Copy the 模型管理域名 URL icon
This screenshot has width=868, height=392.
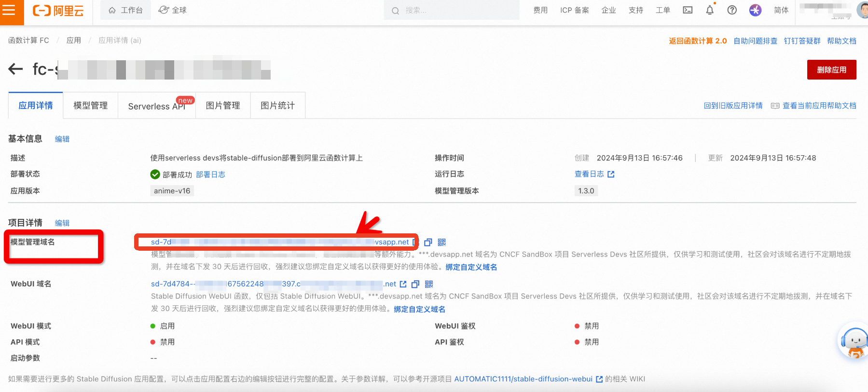pyautogui.click(x=428, y=242)
